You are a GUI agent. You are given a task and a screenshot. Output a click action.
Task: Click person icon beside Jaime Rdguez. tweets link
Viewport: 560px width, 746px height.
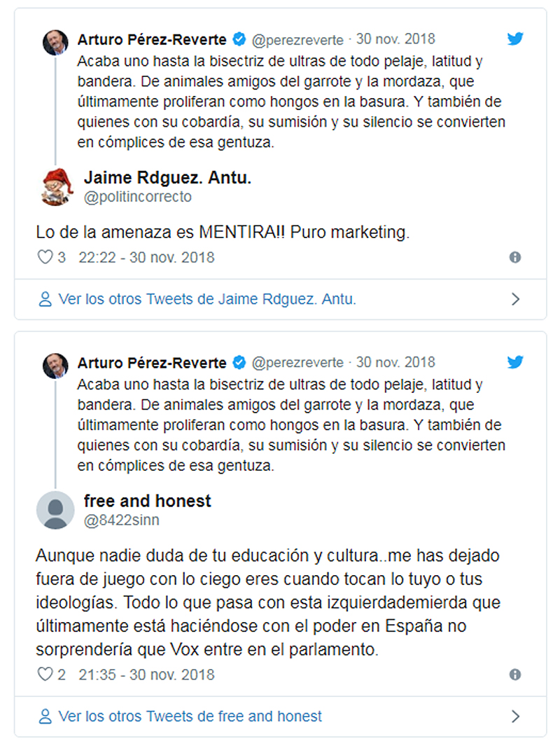pyautogui.click(x=45, y=299)
